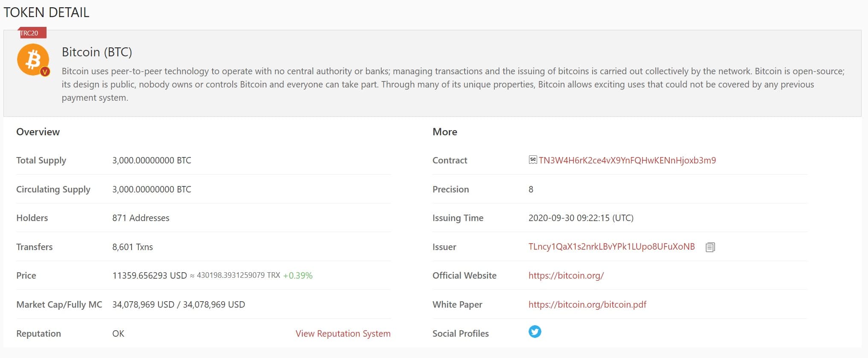Click the Reputation OK status text

click(118, 334)
